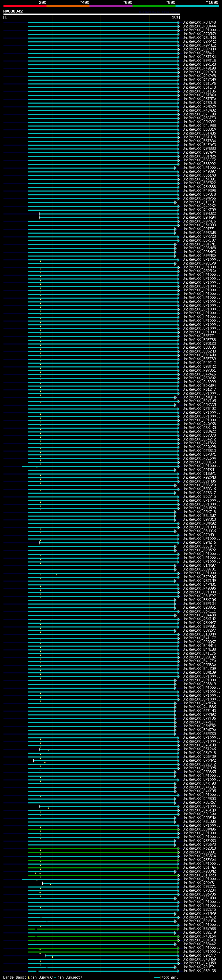Click the purple ~60% identity legend bar
The image size is (222, 980).
pos(111,6)
